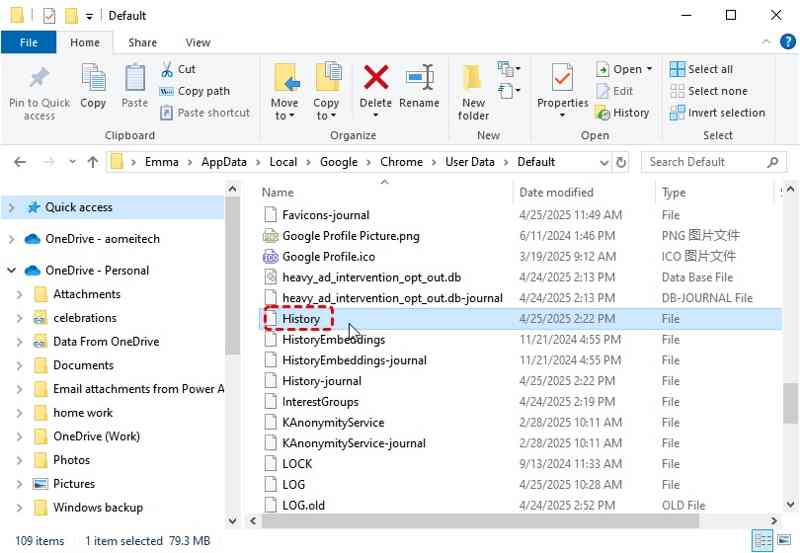
Task: Go up one folder level
Action: 92,162
